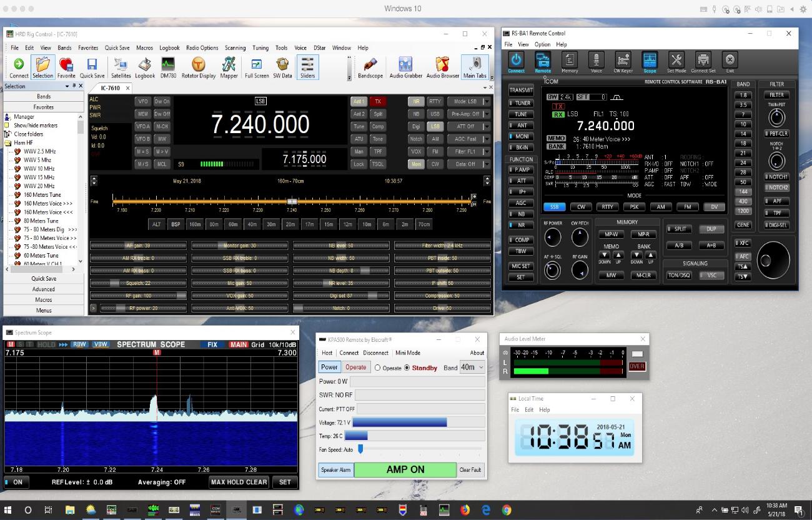Toggle MONI in RS-BA1 panel

(x=521, y=136)
